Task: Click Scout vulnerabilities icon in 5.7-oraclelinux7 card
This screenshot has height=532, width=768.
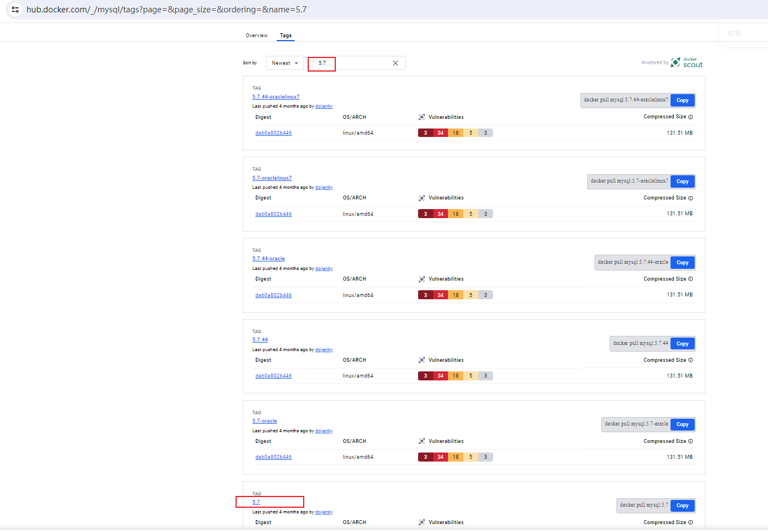Action: click(421, 198)
